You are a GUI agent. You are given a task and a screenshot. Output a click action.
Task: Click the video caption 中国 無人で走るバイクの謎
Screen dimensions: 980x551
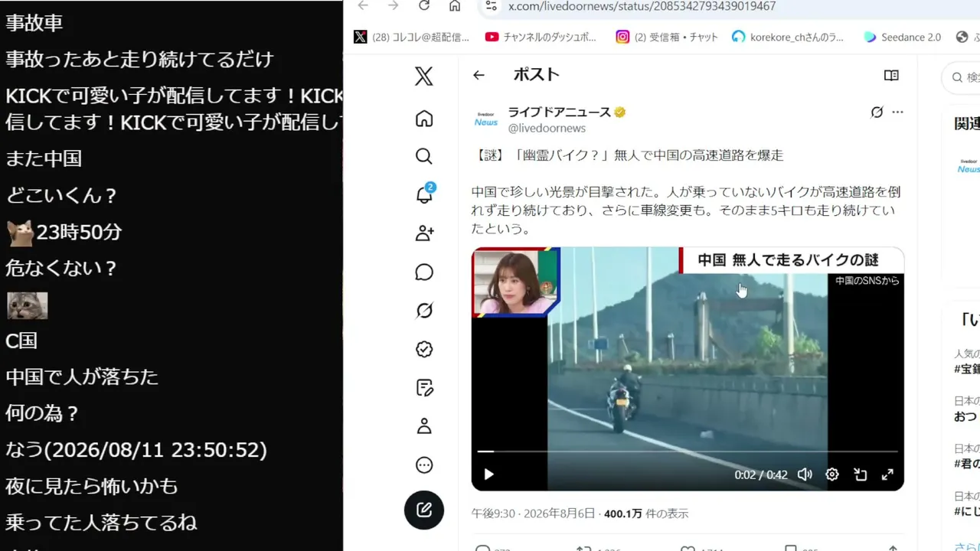coord(788,260)
